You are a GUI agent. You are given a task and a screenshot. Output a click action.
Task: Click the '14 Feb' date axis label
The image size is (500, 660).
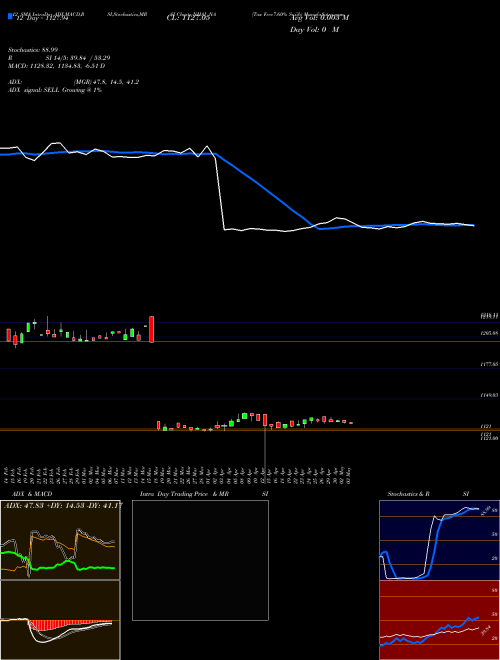tap(7, 475)
